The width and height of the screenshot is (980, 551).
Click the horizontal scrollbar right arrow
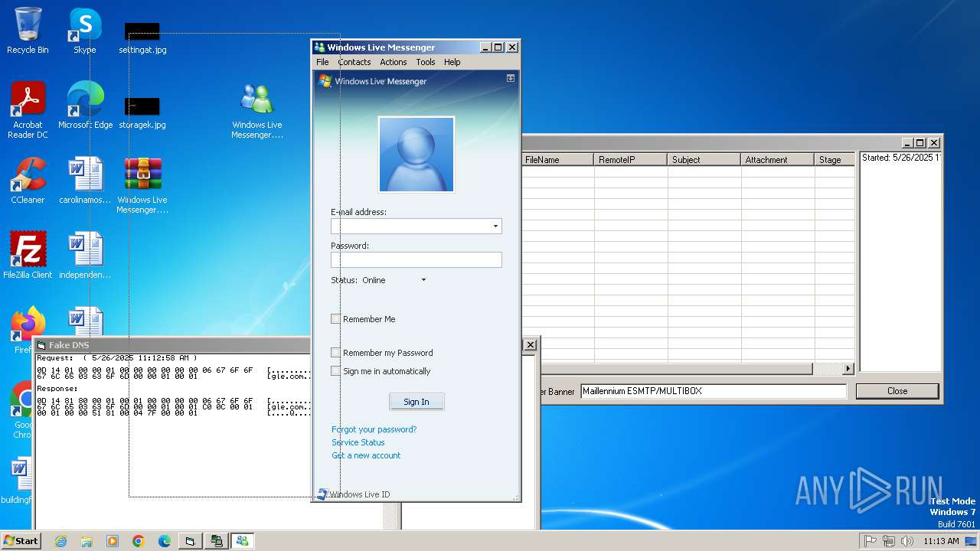848,369
